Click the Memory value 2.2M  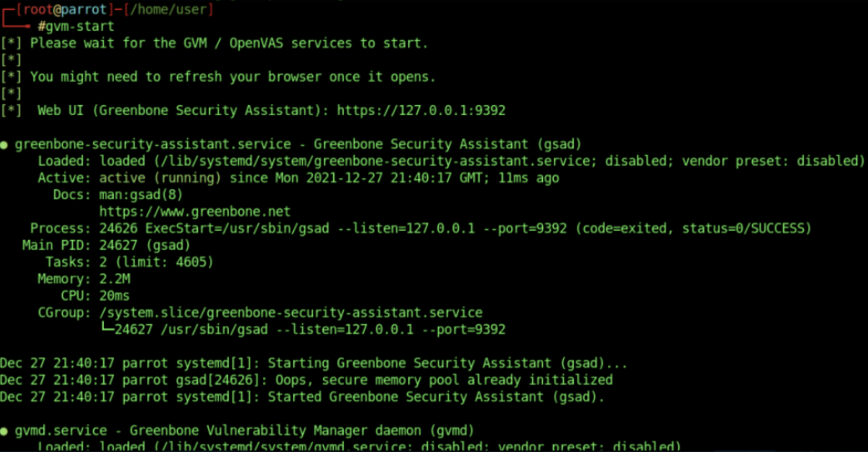pos(115,279)
